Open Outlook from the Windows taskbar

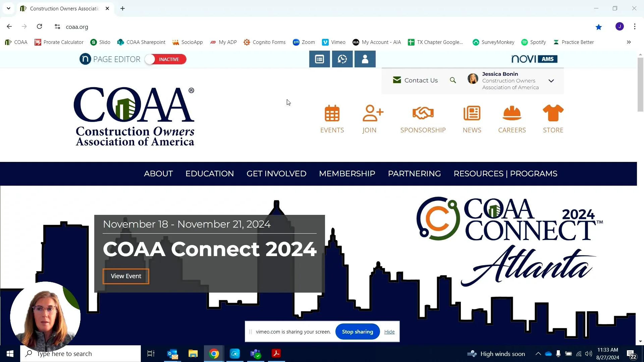(x=172, y=354)
